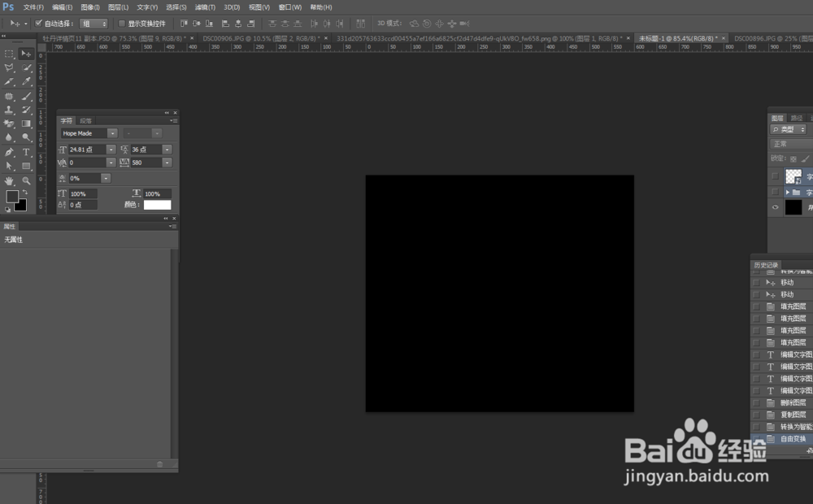Show the top smart object layer
The width and height of the screenshot is (813, 504).
tap(775, 176)
